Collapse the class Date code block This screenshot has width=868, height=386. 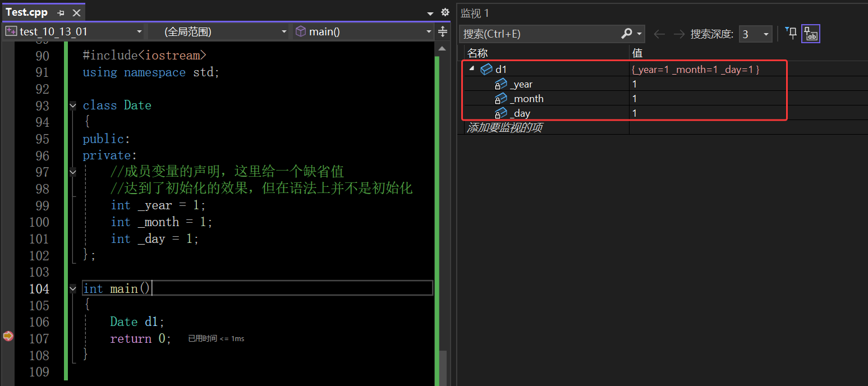tap(72, 105)
